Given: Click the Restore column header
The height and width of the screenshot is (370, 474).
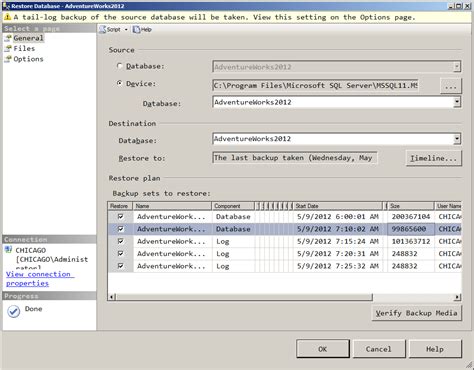Looking at the screenshot, I should [x=120, y=206].
